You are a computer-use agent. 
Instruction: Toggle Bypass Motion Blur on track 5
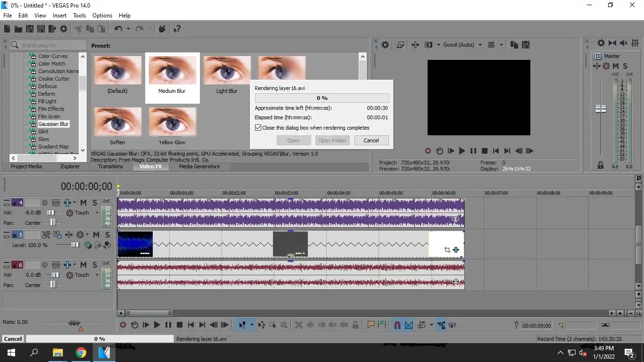(46, 235)
